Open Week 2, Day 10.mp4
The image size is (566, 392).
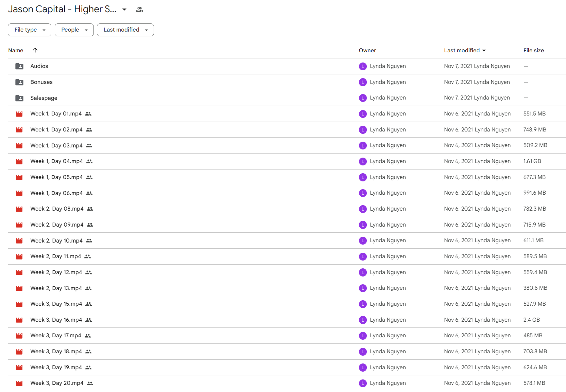[56, 241]
